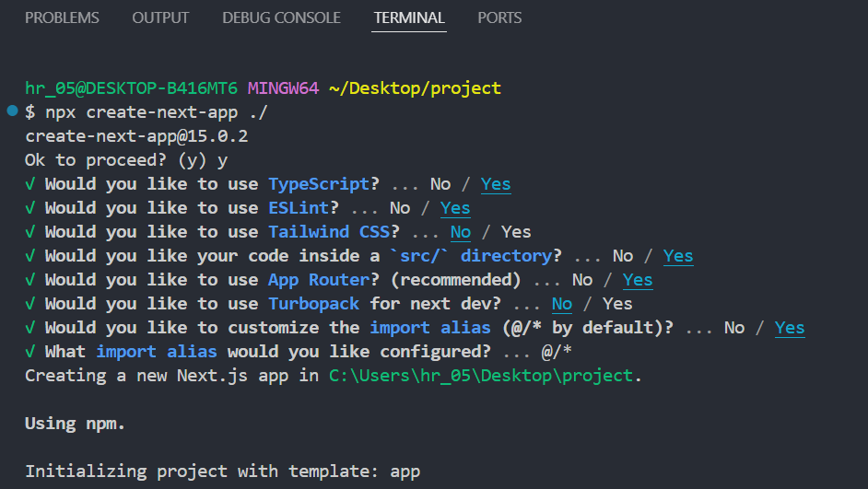This screenshot has width=868, height=489.
Task: Click the 'create-next-app@15.0.2' text
Action: pos(136,136)
